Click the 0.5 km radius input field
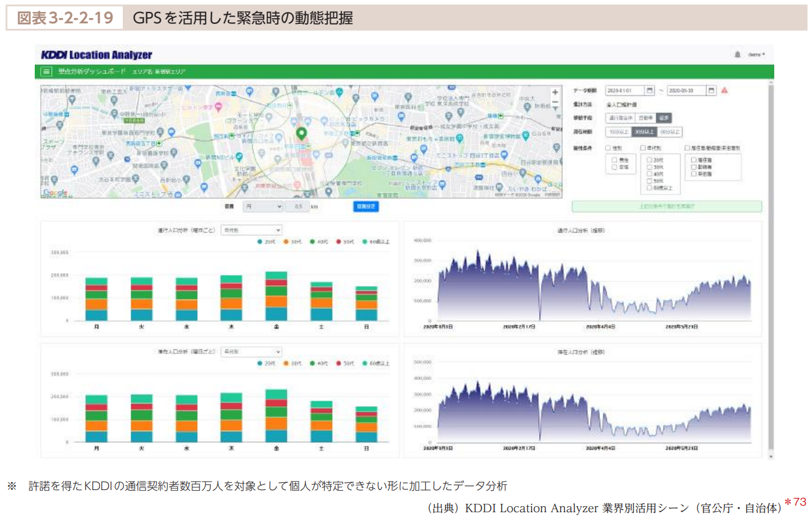Viewport: 812px width, 523px height. point(296,206)
